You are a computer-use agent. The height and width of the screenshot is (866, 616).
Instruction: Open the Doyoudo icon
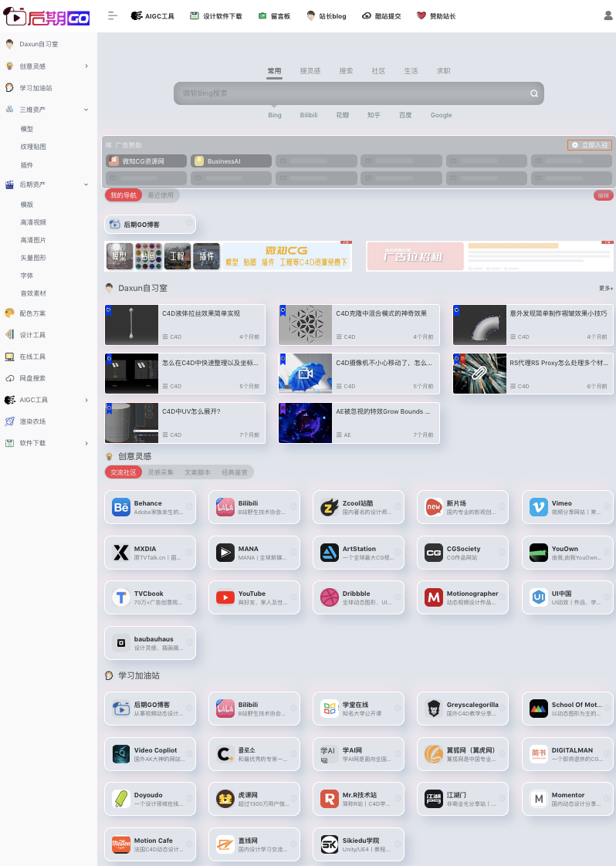point(121,799)
